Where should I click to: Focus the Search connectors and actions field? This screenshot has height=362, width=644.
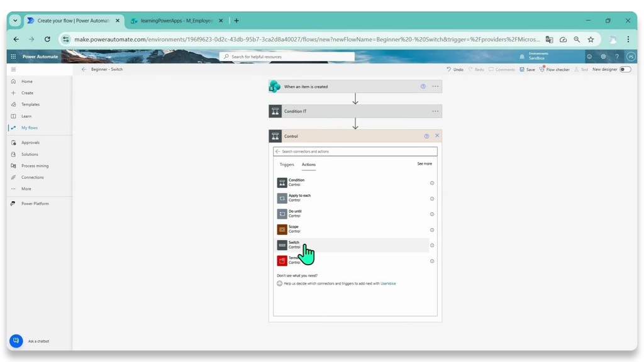(x=355, y=151)
